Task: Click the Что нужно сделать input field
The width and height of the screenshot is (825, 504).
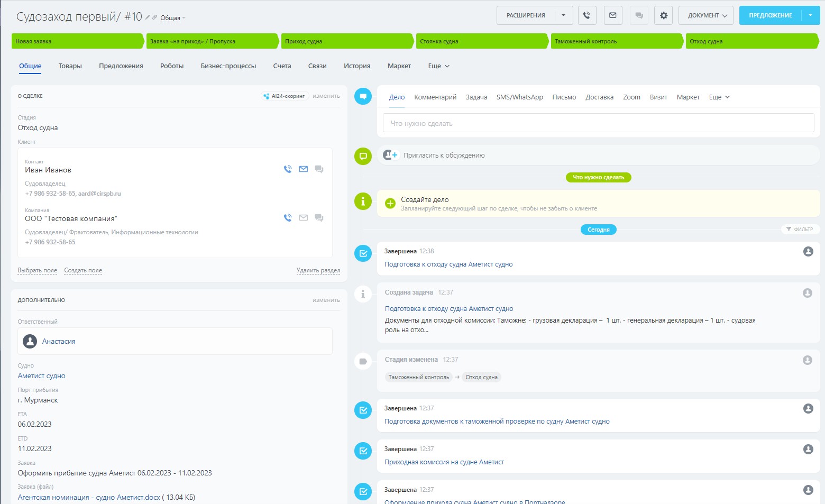Action: (x=598, y=123)
